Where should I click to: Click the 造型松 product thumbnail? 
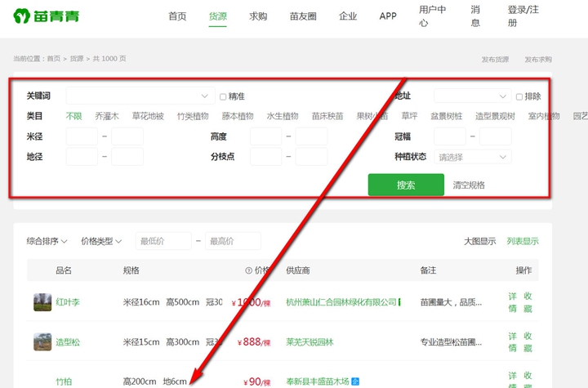(42, 342)
